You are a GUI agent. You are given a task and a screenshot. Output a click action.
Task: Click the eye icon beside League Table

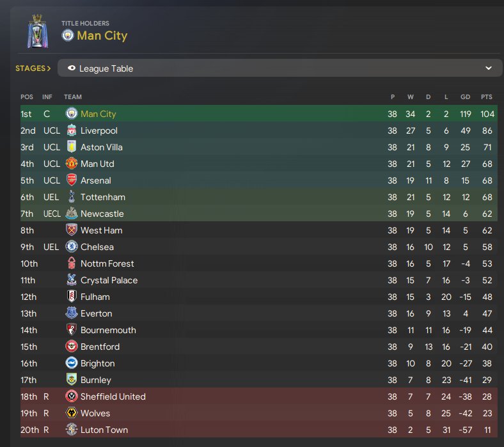pos(72,68)
